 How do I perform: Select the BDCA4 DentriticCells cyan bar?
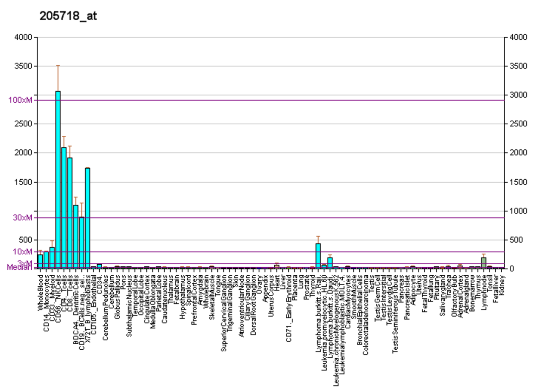pos(76,237)
